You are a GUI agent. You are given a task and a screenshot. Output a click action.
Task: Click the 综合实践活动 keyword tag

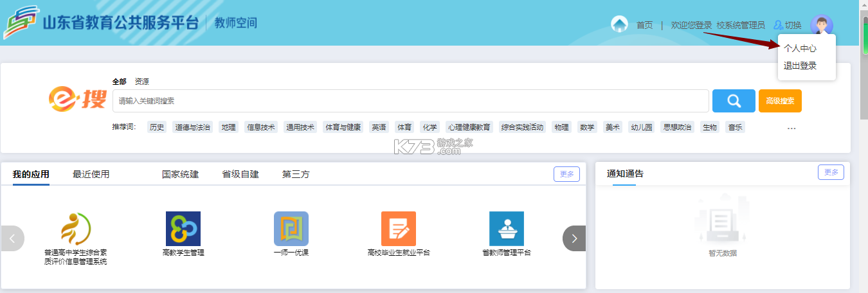(x=522, y=127)
